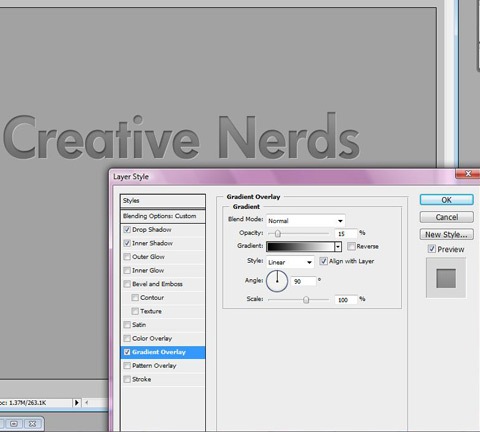The image size is (480, 432).
Task: Restore the minimized document window at bottom-left
Action: 14,424
